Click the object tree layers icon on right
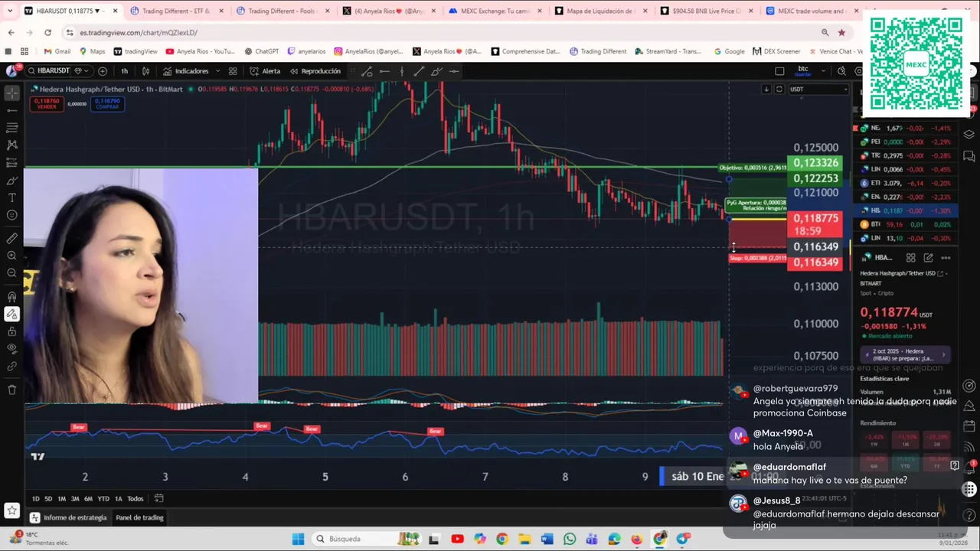This screenshot has width=980, height=551. point(969,135)
